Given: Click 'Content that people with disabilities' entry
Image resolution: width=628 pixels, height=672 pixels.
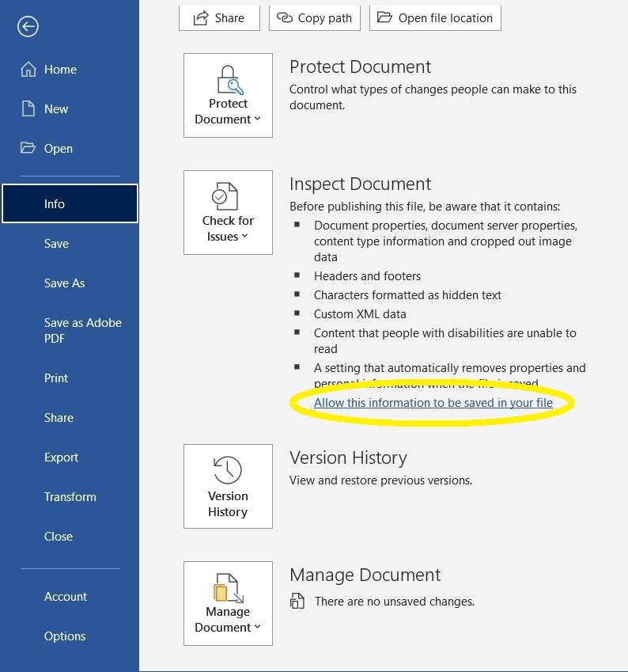Looking at the screenshot, I should 445,340.
